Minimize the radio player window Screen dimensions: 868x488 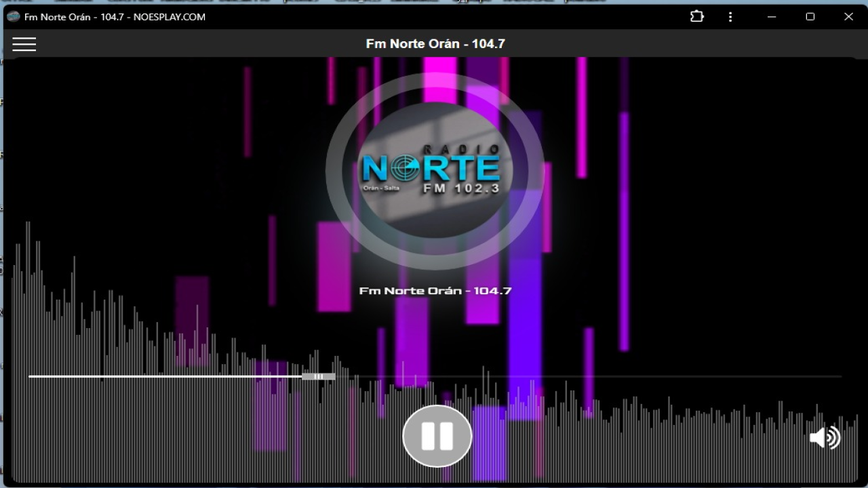(x=772, y=17)
